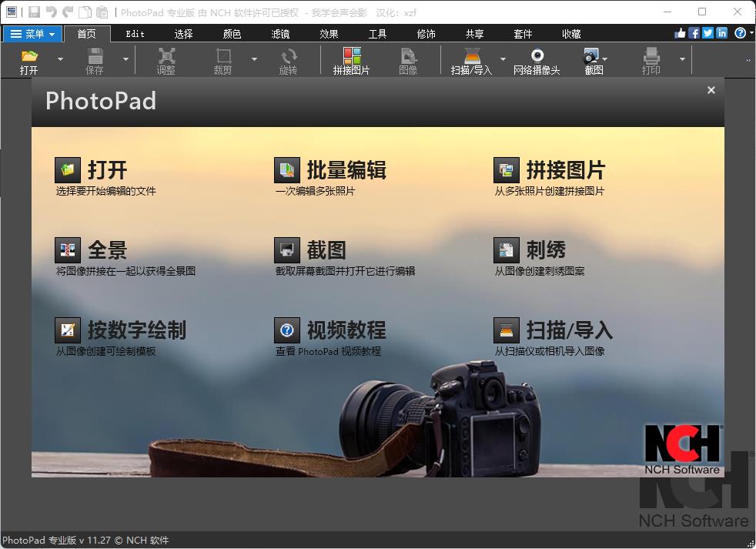Switch to the 首页 tab

click(87, 34)
